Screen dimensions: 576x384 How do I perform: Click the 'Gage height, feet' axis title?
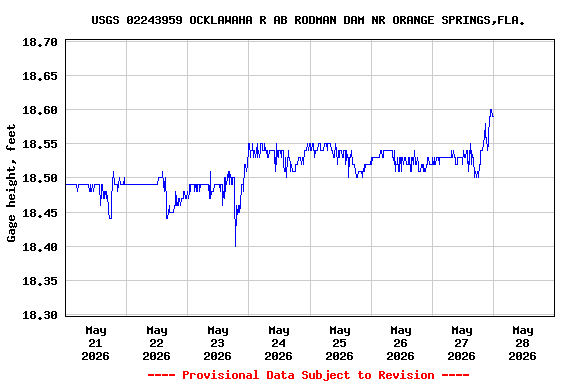[11, 183]
